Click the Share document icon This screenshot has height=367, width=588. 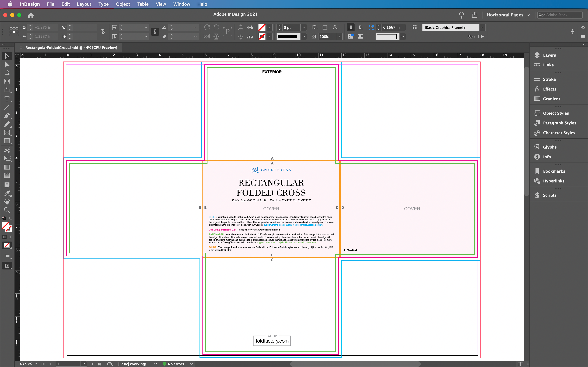point(474,15)
